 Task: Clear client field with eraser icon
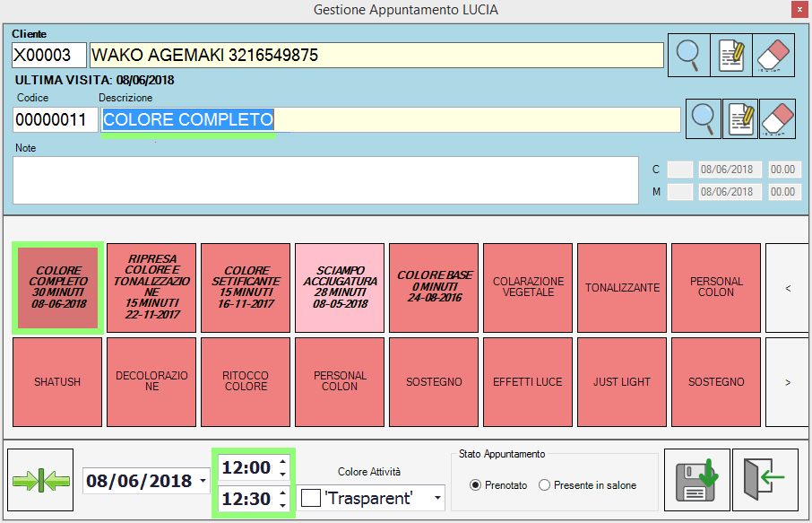[x=773, y=56]
